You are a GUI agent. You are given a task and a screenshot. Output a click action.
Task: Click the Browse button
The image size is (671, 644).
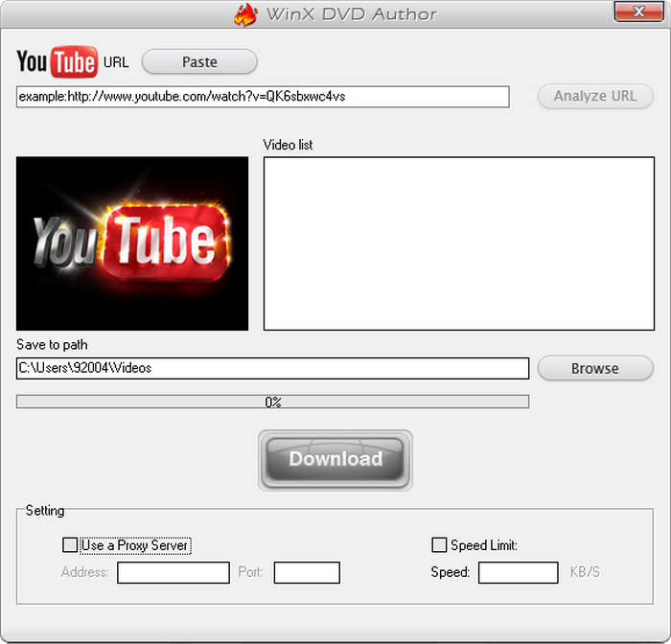pos(595,368)
